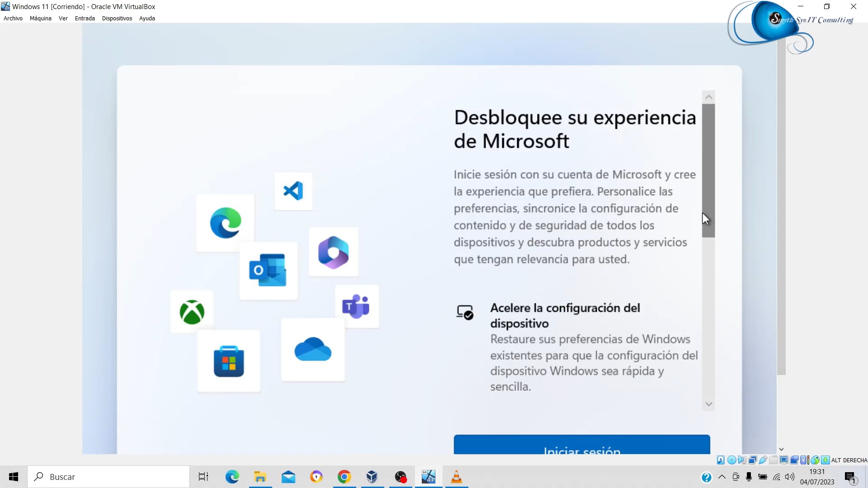
Task: Expand the hidden system tray icons chevron
Action: [722, 477]
